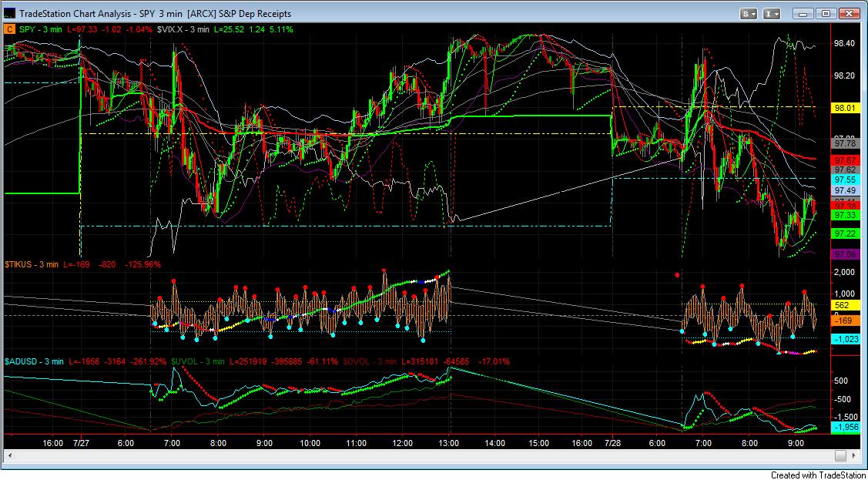Click the -125.96% TIKUS change value
Image resolution: width=868 pixels, height=480 pixels.
pyautogui.click(x=142, y=264)
